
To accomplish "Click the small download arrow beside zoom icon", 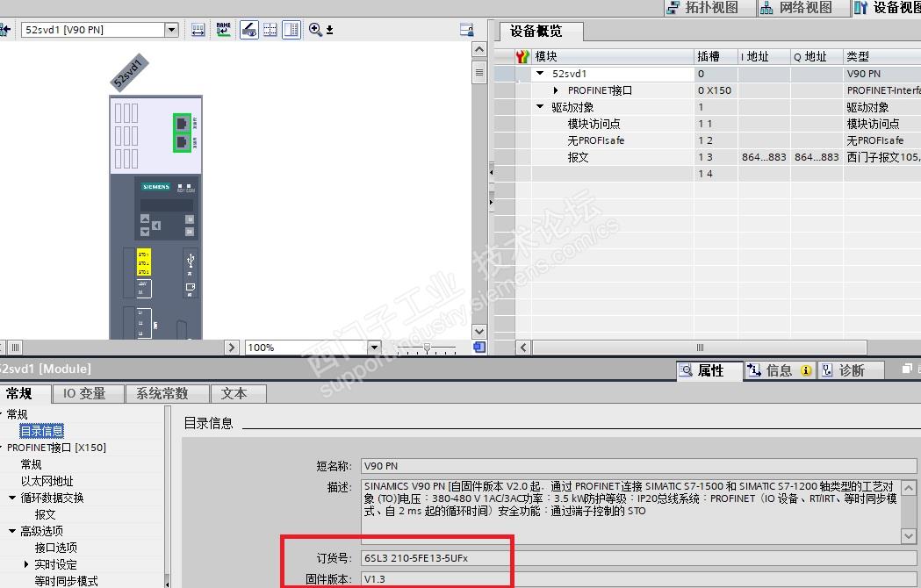I will point(330,30).
